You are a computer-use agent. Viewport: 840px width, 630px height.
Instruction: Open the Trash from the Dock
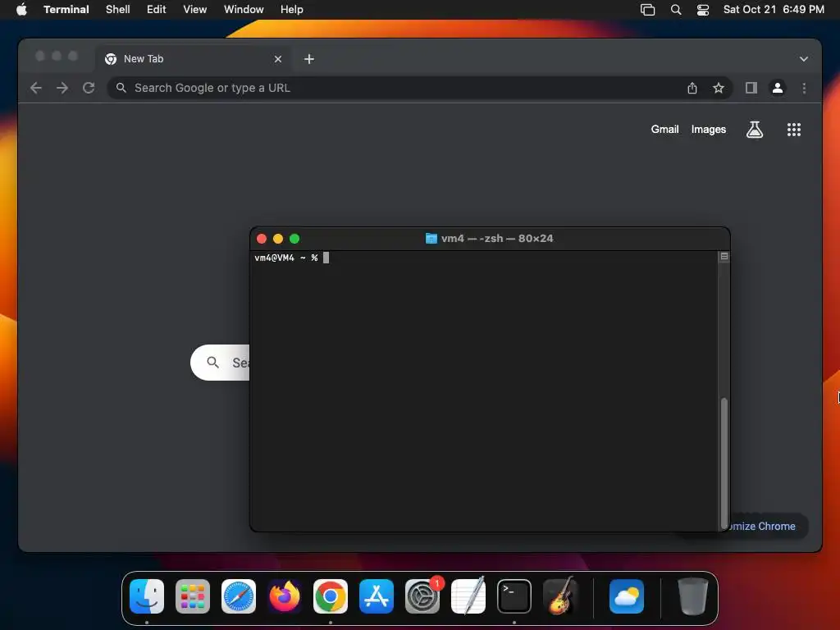(692, 596)
